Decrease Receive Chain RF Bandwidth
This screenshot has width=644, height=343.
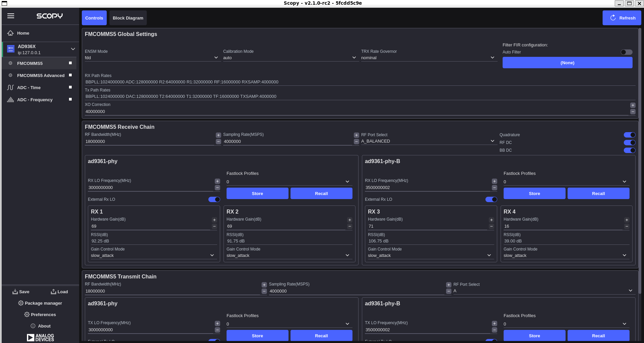click(x=218, y=142)
